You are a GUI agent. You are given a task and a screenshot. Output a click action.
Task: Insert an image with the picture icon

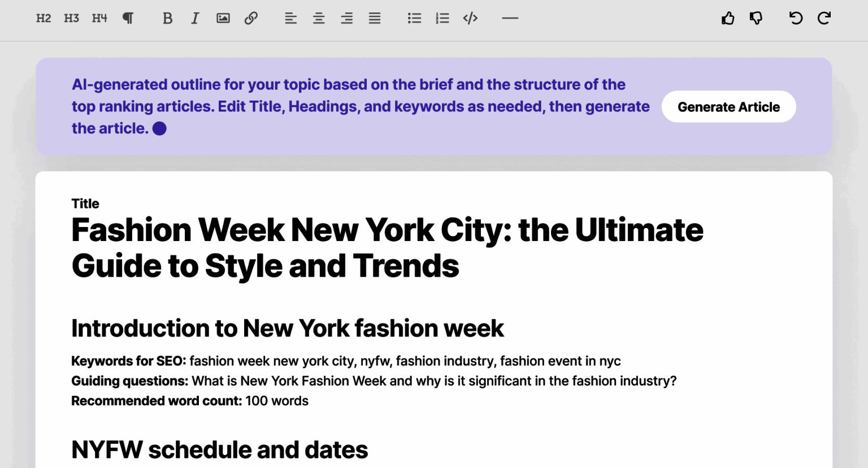223,18
